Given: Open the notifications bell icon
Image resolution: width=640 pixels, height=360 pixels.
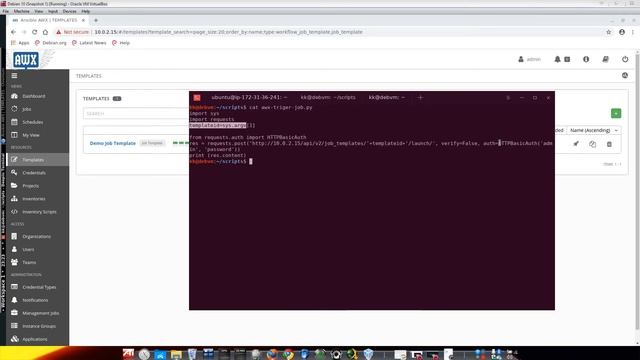Looking at the screenshot, I should point(557,59).
